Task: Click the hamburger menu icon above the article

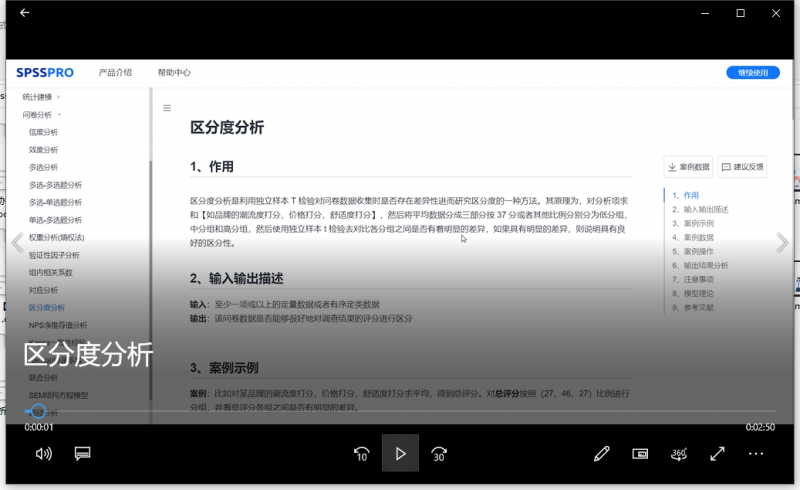Action: pos(167,108)
